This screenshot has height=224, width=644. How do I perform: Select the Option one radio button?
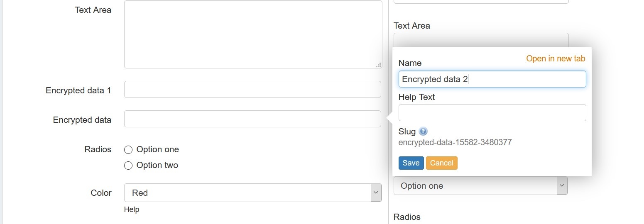128,150
